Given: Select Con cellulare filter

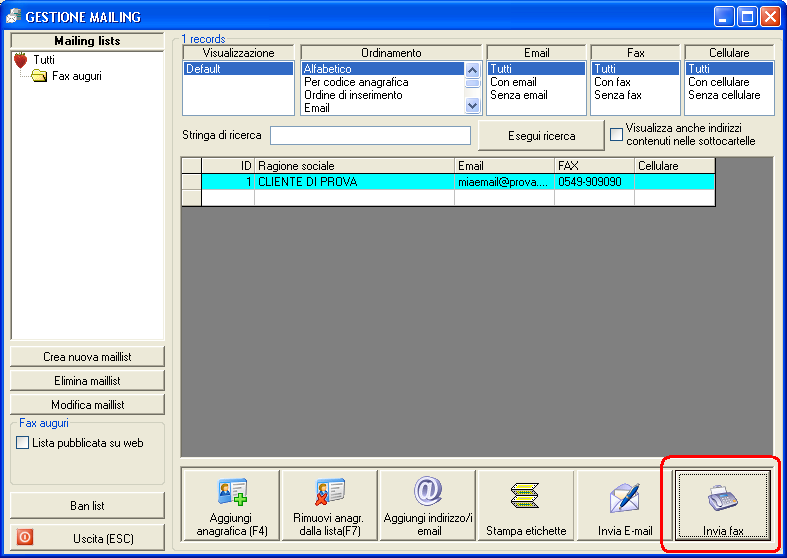Looking at the screenshot, I should [x=729, y=82].
